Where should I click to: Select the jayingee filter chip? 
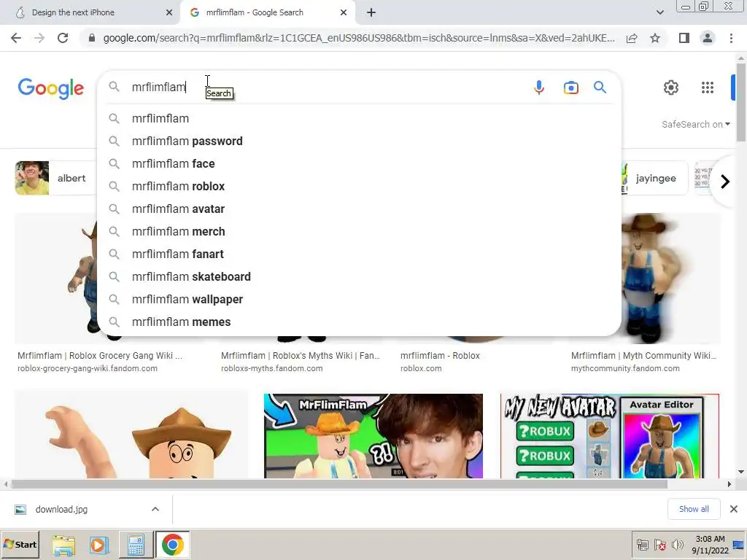[656, 178]
